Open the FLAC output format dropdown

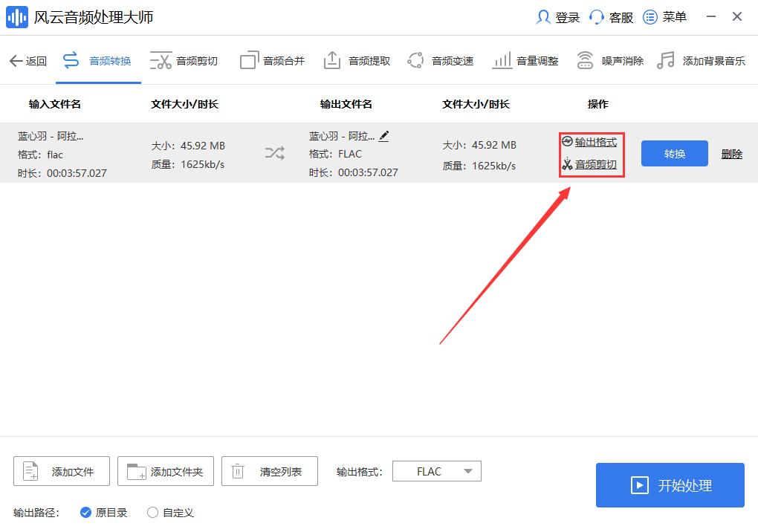click(x=436, y=471)
